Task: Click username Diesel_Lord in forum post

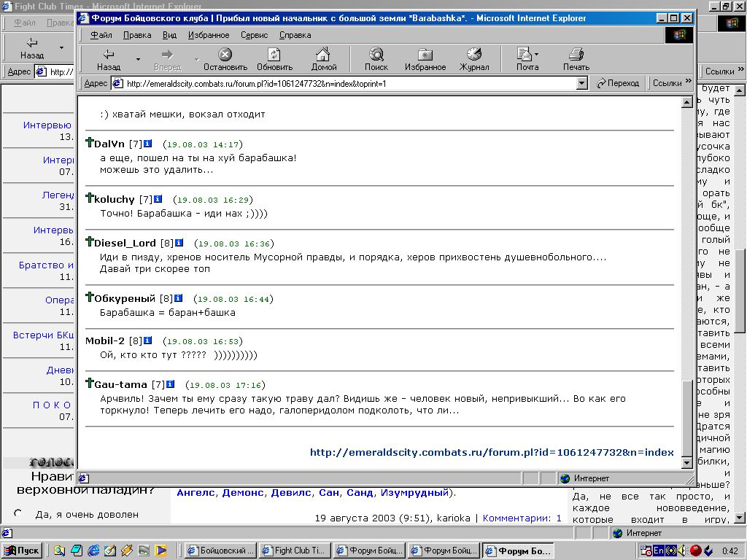Action: (125, 244)
